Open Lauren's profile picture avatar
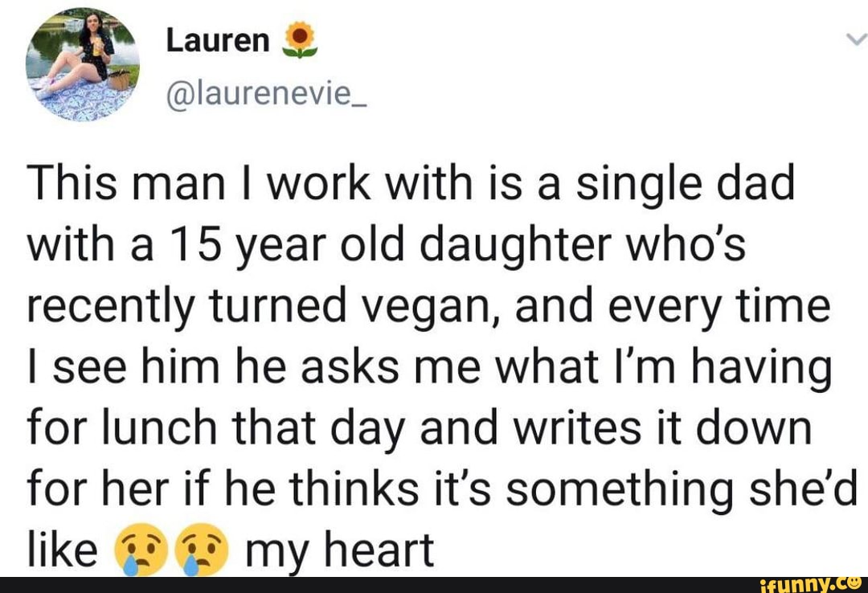Viewport: 868px width, 593px height. [82, 63]
